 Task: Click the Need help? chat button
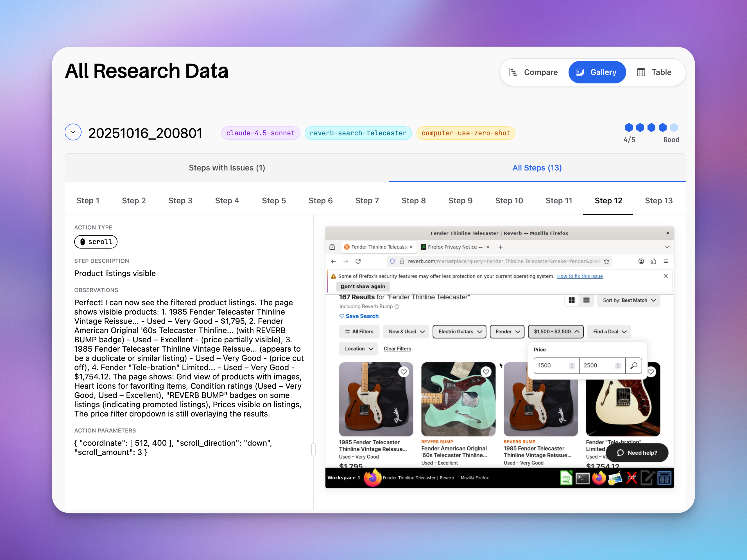tap(637, 453)
